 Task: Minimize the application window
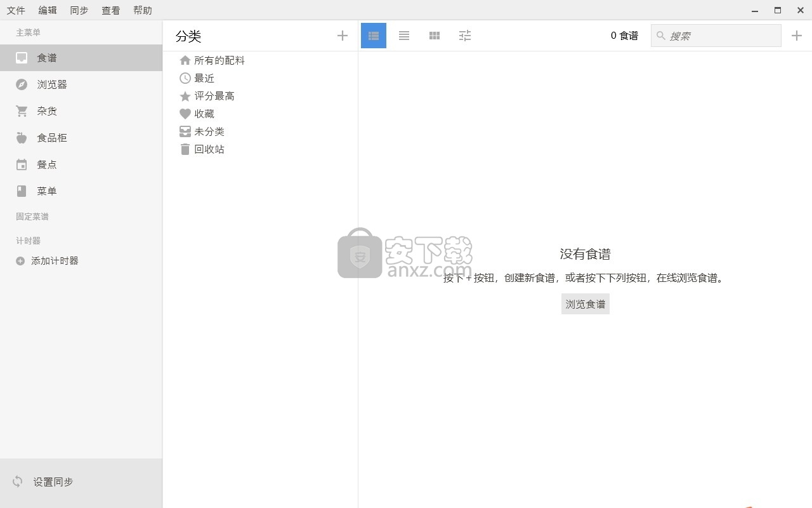[755, 10]
